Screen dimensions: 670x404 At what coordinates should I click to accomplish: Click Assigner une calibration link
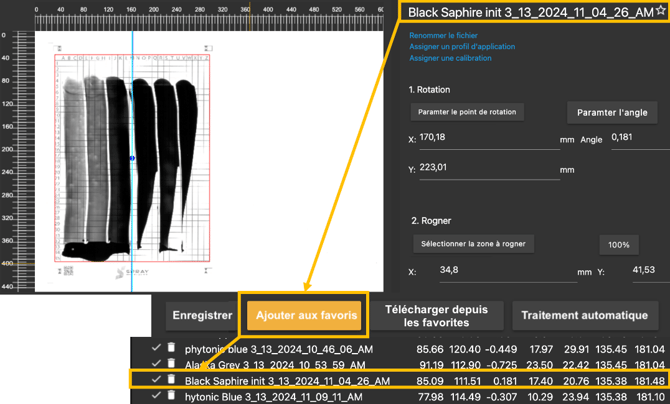point(450,58)
